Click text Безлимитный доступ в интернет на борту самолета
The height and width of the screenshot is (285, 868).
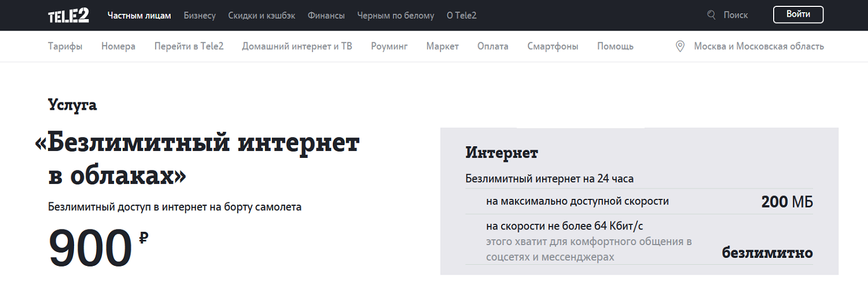[x=175, y=206]
